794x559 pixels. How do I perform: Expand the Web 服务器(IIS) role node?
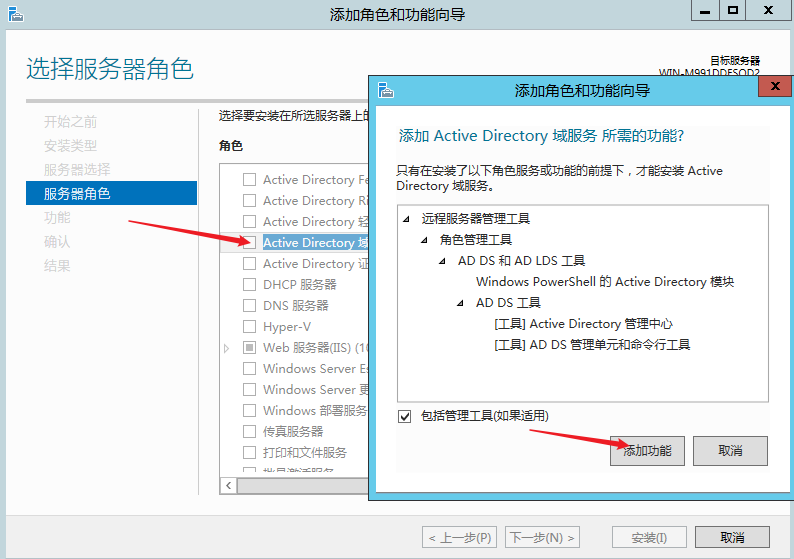coord(226,348)
